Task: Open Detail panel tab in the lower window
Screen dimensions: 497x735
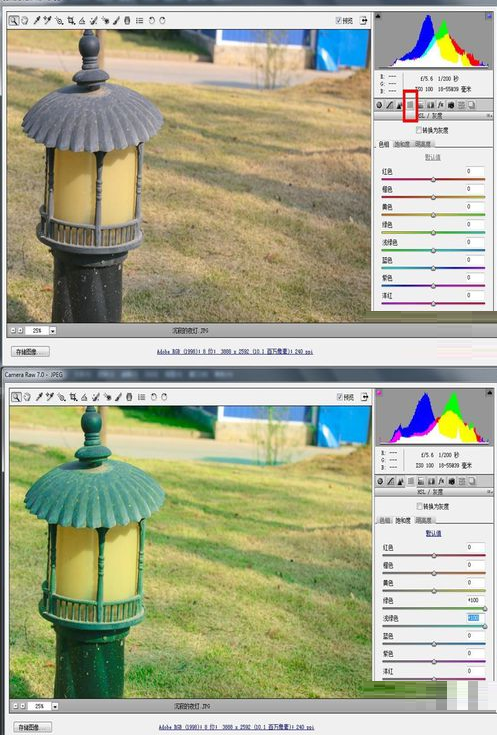Action: (400, 481)
